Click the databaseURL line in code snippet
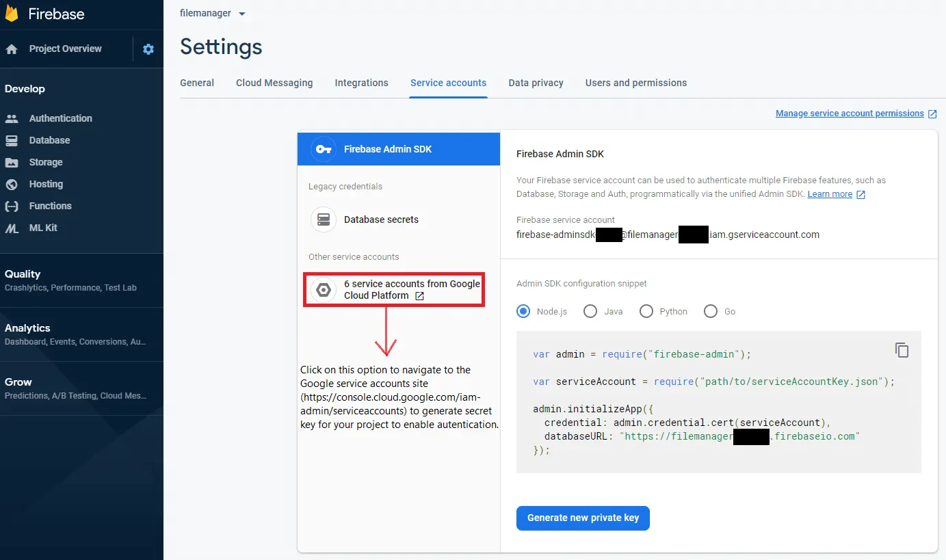Image resolution: width=946 pixels, height=560 pixels. click(702, 436)
